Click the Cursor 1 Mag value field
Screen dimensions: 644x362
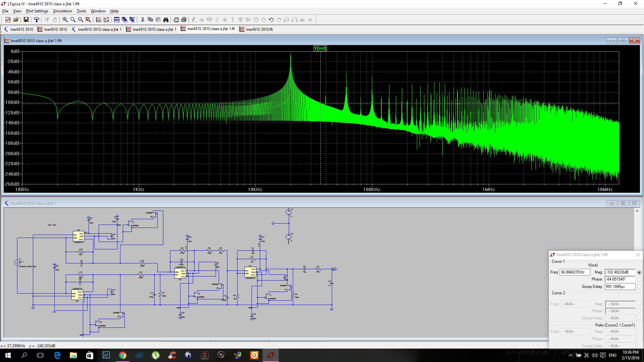coord(620,272)
